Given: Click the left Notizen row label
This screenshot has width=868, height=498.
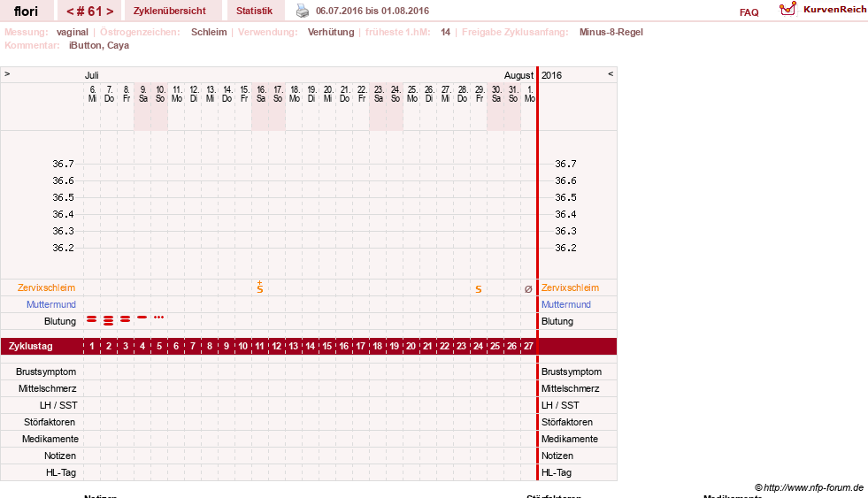Looking at the screenshot, I should coord(60,456).
